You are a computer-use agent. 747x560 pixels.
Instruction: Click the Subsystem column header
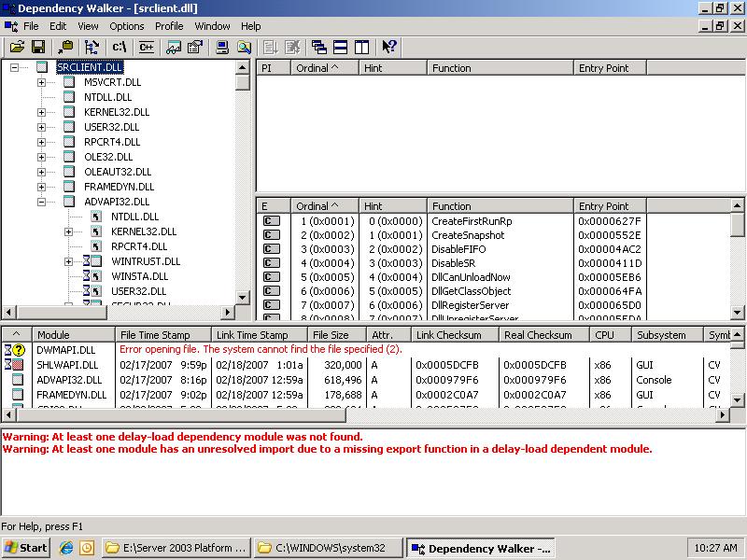click(x=668, y=335)
